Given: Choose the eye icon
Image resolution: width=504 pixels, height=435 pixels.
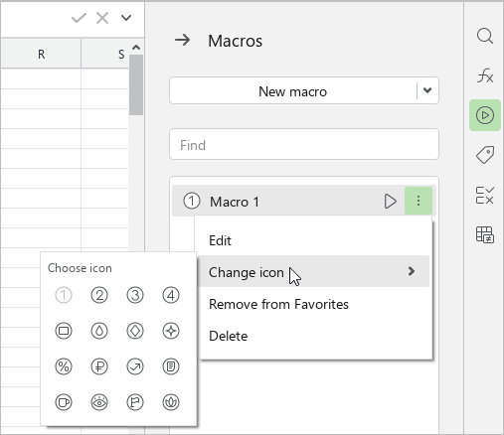Looking at the screenshot, I should pos(99,402).
